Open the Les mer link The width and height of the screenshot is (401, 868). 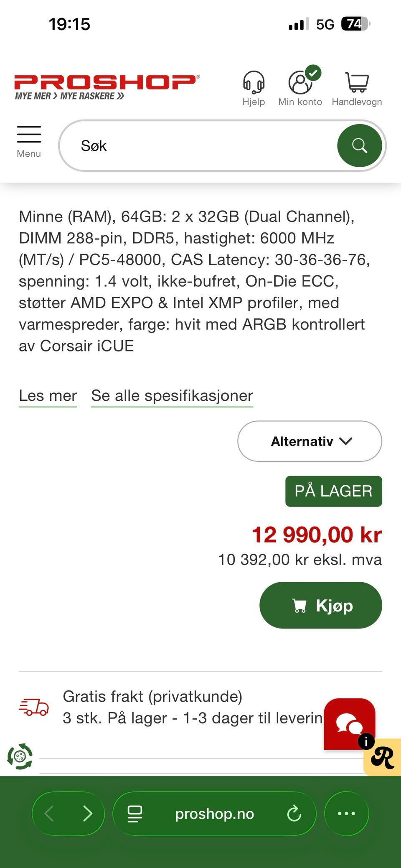click(x=48, y=395)
